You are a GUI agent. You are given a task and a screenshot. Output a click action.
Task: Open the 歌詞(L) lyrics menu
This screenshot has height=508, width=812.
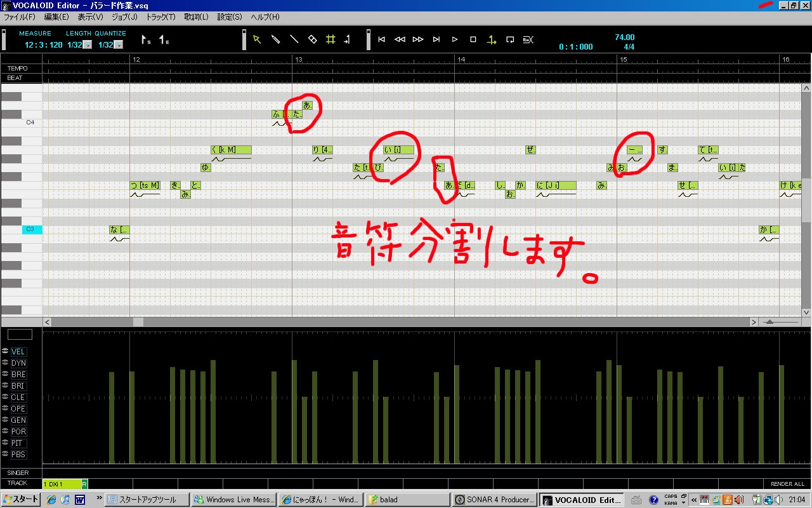tap(196, 17)
